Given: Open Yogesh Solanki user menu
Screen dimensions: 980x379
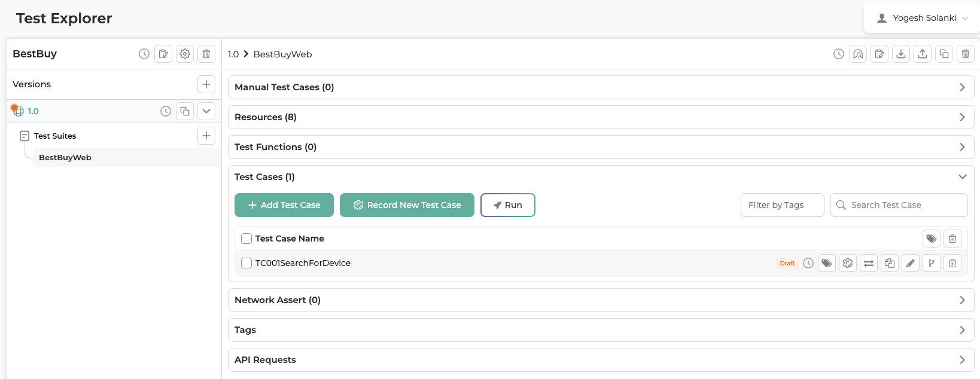Looking at the screenshot, I should pyautogui.click(x=922, y=18).
